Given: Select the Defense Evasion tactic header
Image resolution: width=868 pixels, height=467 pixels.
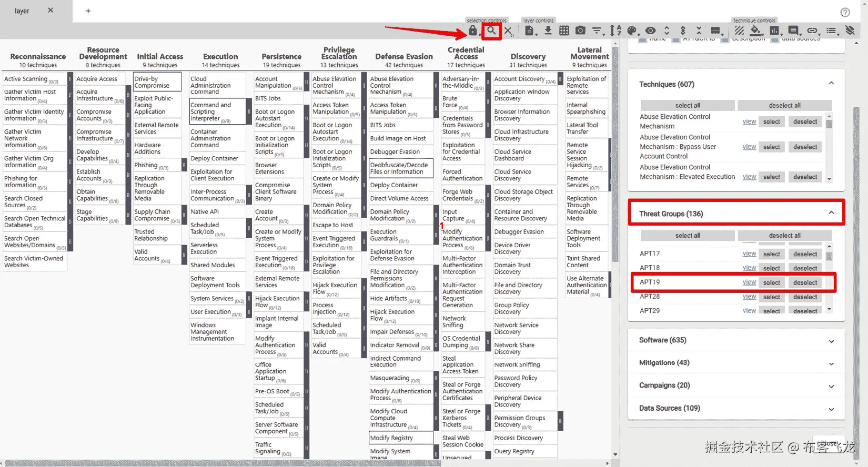Looking at the screenshot, I should [404, 56].
